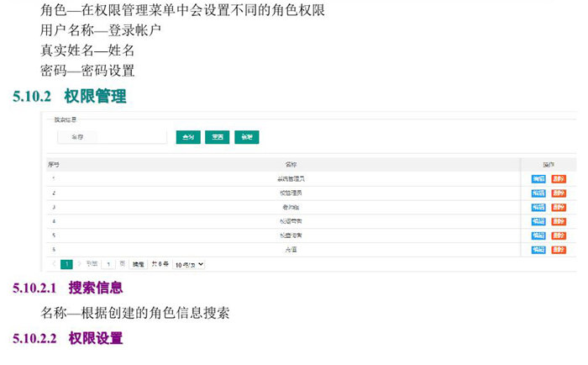The image size is (588, 365).
Task: Edit the role listed in row 6
Action: pos(538,250)
